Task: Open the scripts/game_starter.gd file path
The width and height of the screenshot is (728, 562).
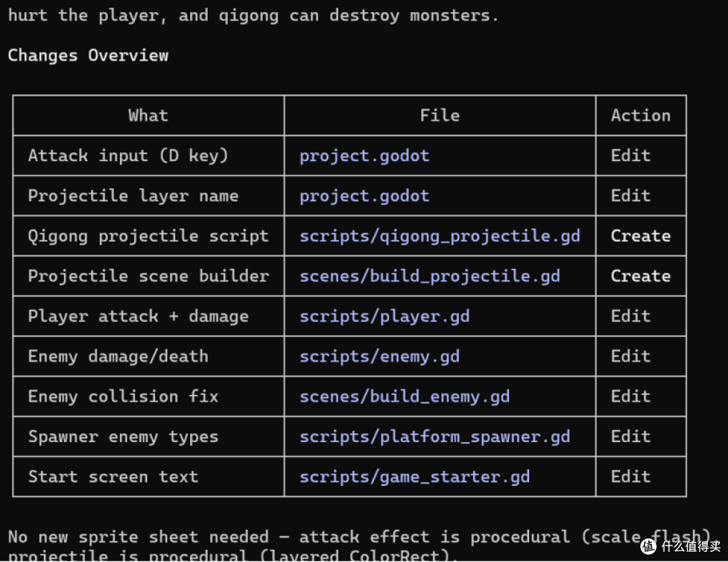Action: 415,477
